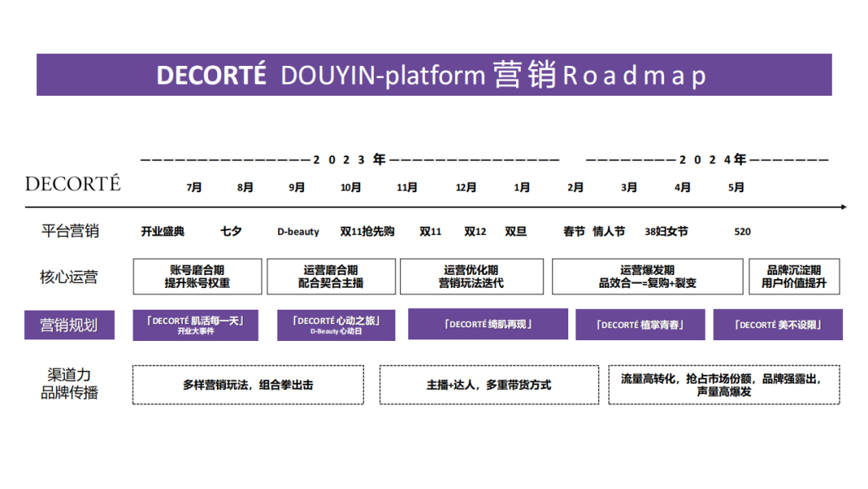Image resolution: width=868 pixels, height=489 pixels.
Task: Click the purple DECORTÉ 植掌青春 box
Action: pos(640,324)
